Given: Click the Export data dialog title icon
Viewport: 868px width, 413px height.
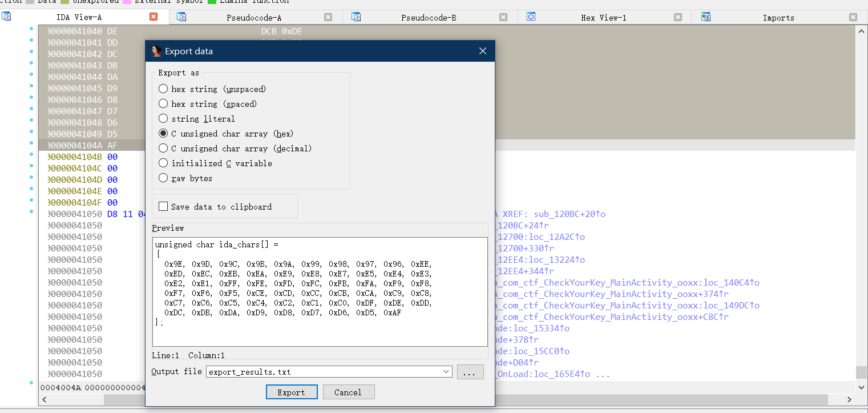Looking at the screenshot, I should pyautogui.click(x=156, y=51).
